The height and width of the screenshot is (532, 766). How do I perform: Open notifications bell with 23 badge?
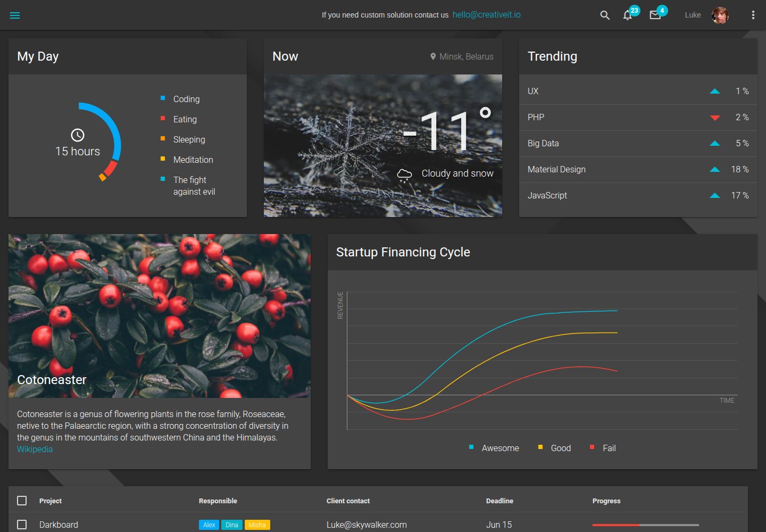[x=628, y=15]
